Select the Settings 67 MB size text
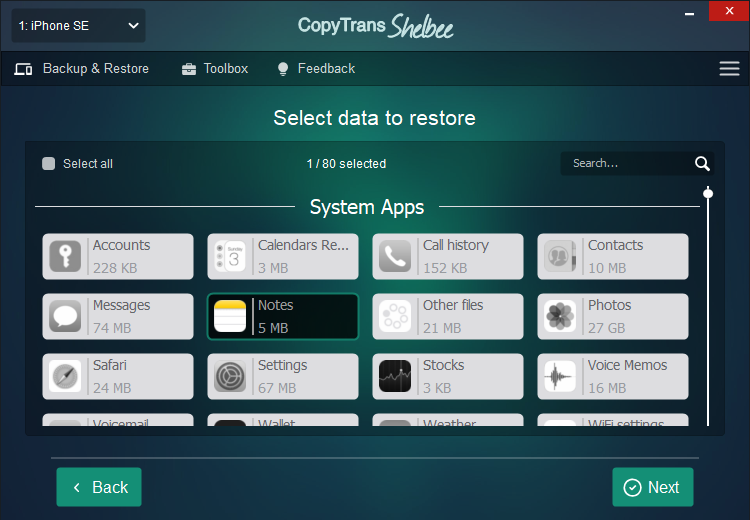The width and height of the screenshot is (750, 520). click(x=277, y=387)
